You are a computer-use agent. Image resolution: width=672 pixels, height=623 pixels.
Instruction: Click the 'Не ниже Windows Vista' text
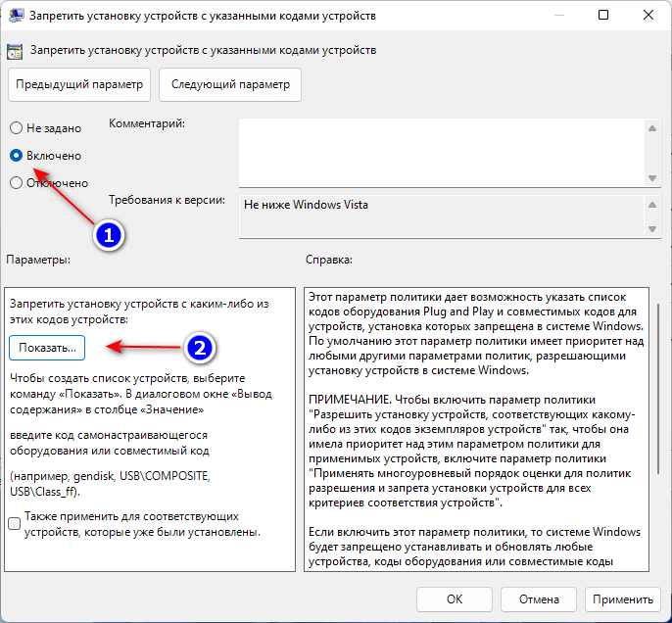tap(306, 205)
